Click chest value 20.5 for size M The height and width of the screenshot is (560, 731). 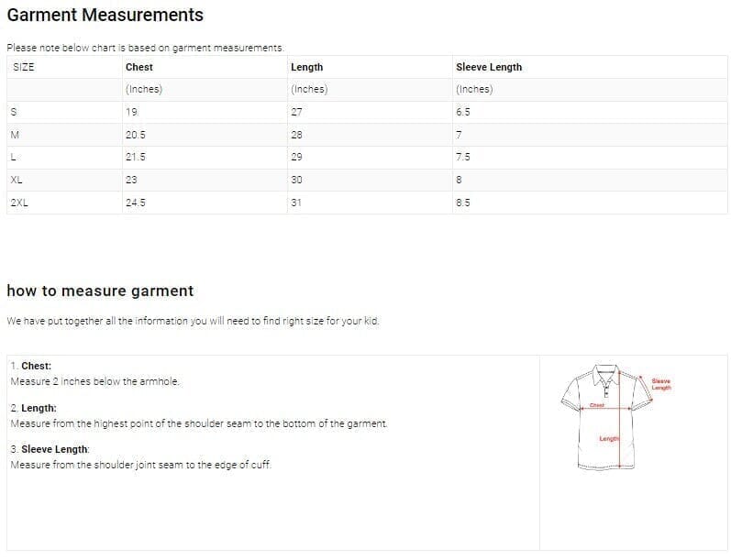click(136, 135)
